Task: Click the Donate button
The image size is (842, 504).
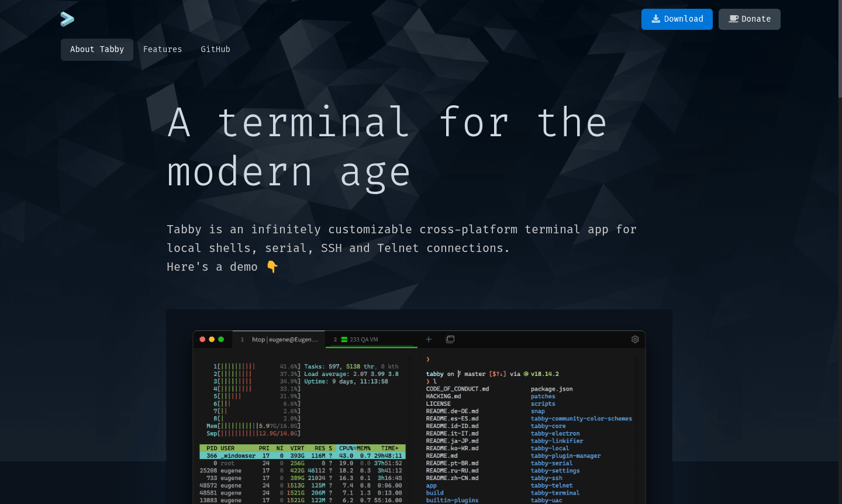Action: pyautogui.click(x=749, y=19)
